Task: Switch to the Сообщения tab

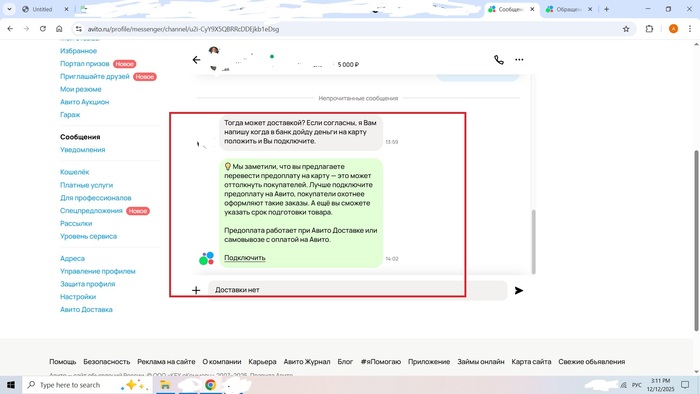Action: [510, 9]
